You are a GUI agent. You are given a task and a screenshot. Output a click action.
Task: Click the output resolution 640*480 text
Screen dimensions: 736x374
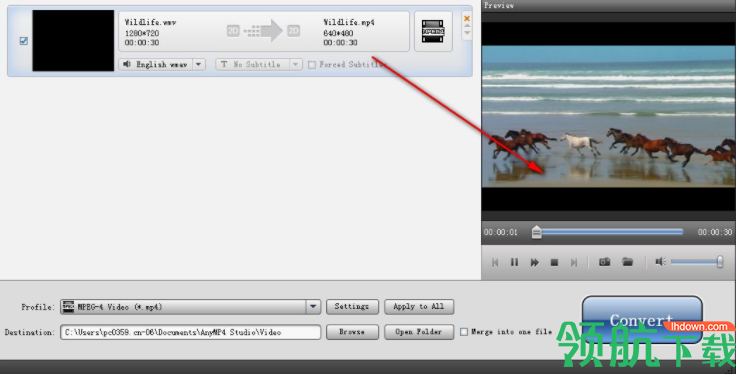[x=338, y=33]
